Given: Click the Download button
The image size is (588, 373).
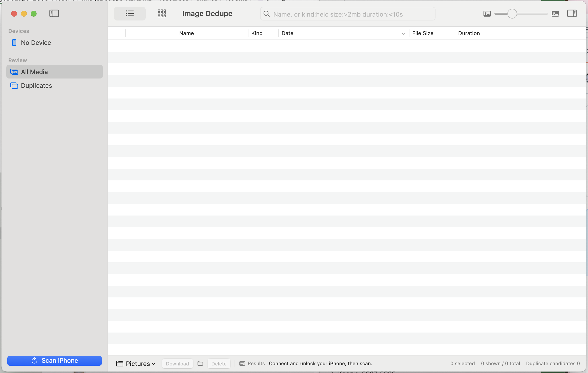Looking at the screenshot, I should (x=177, y=363).
